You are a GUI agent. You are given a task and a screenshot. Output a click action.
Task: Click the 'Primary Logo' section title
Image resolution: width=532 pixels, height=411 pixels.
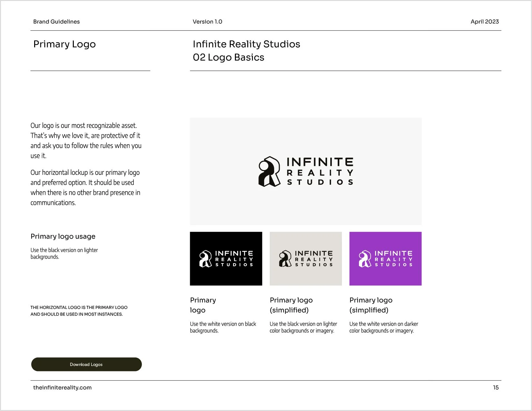64,44
